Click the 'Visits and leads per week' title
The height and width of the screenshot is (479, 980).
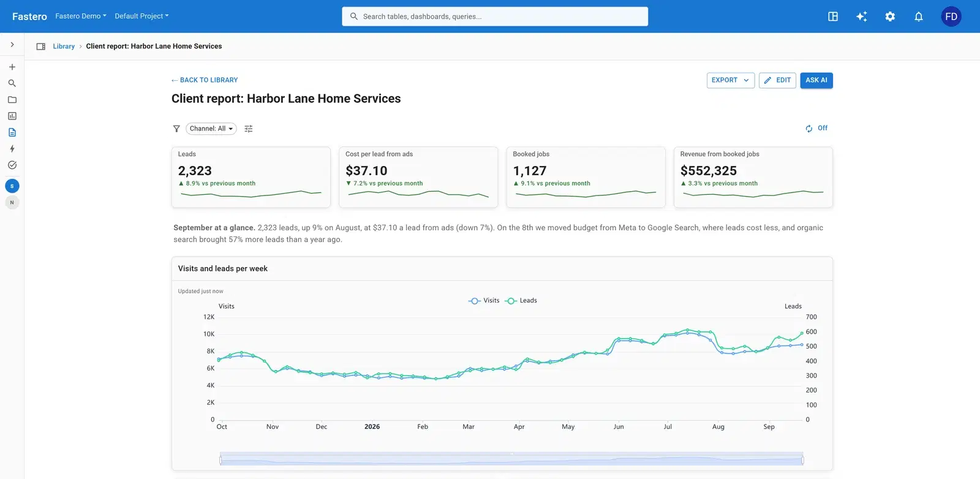coord(223,269)
